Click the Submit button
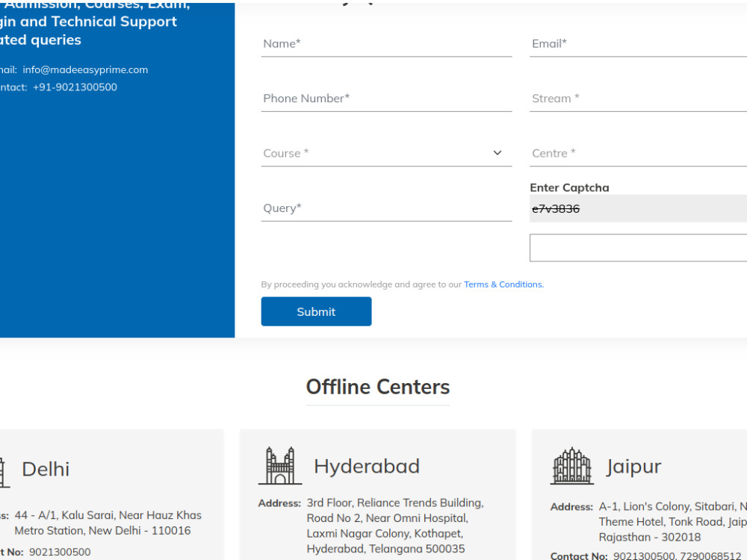The image size is (747, 560). tap(316, 311)
